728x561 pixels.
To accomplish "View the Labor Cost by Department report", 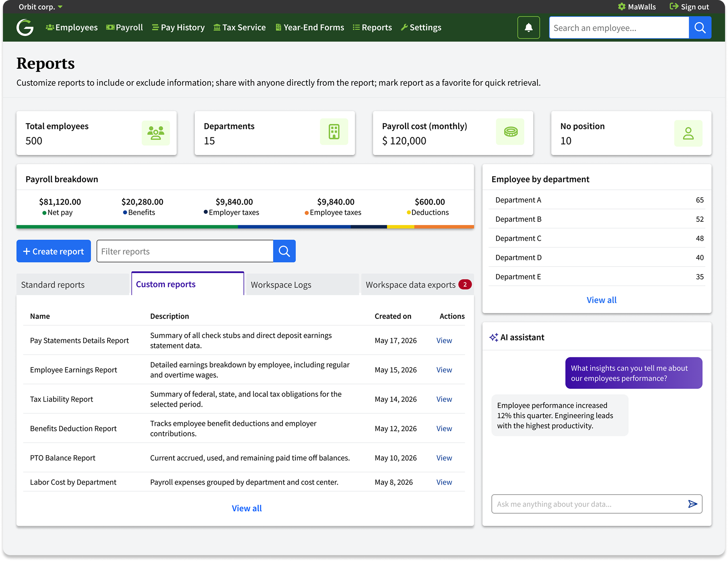I will pyautogui.click(x=444, y=482).
